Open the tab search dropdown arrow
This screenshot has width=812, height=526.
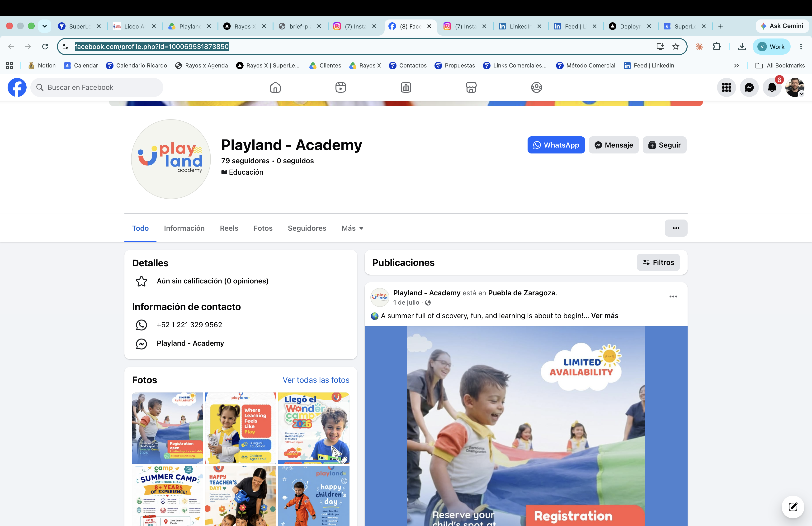click(44, 26)
